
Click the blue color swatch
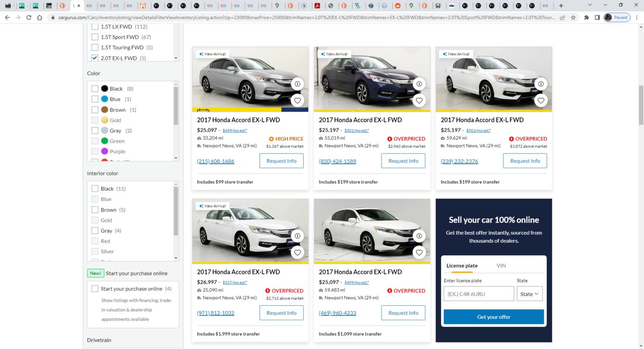pyautogui.click(x=104, y=99)
